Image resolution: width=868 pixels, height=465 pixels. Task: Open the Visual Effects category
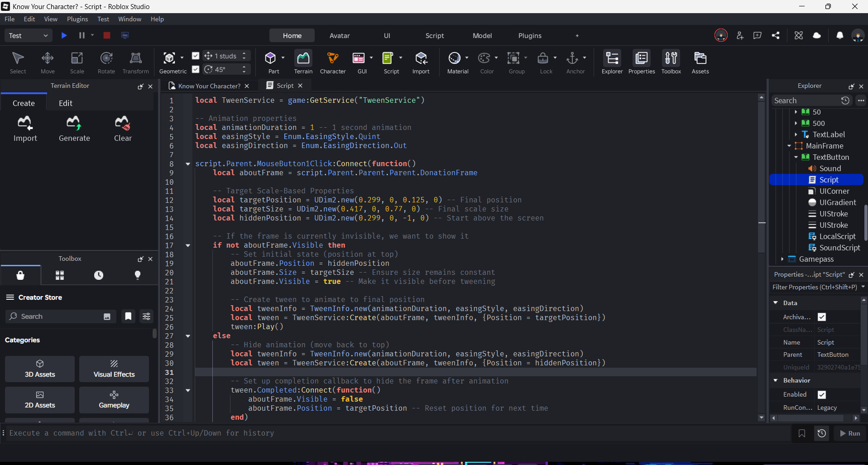[114, 369]
